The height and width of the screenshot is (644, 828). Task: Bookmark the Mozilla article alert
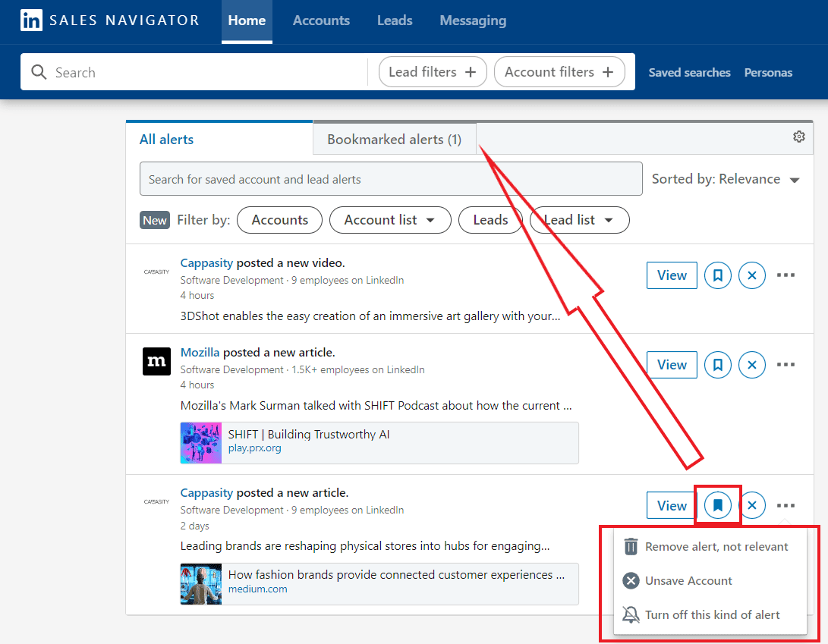click(x=717, y=365)
